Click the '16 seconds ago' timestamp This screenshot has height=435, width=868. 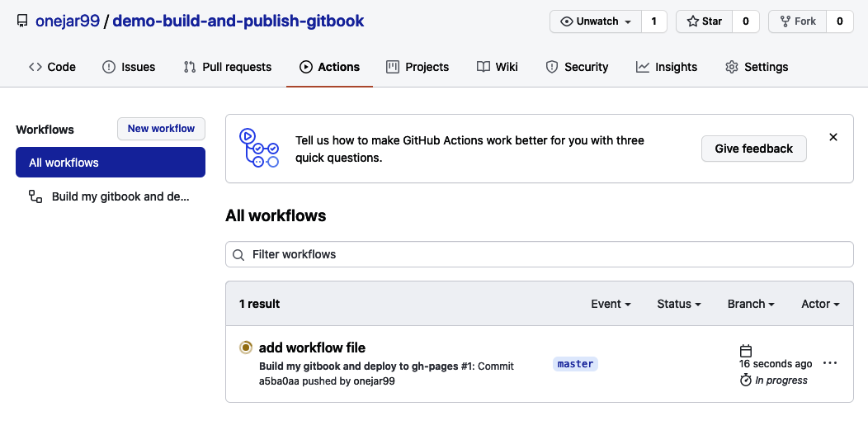tap(776, 364)
